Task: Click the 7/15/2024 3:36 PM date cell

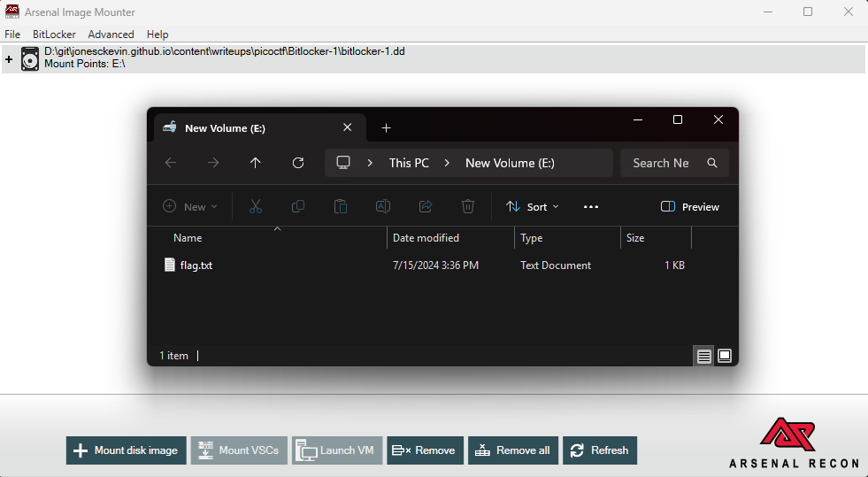Action: (435, 265)
